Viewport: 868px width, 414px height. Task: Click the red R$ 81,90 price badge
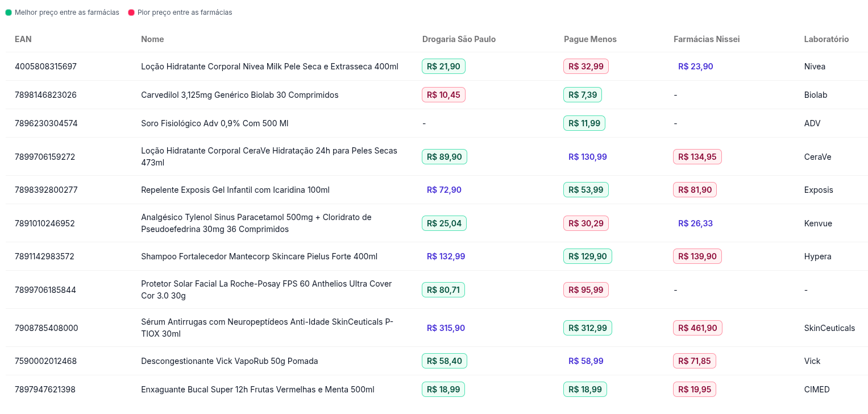click(695, 190)
